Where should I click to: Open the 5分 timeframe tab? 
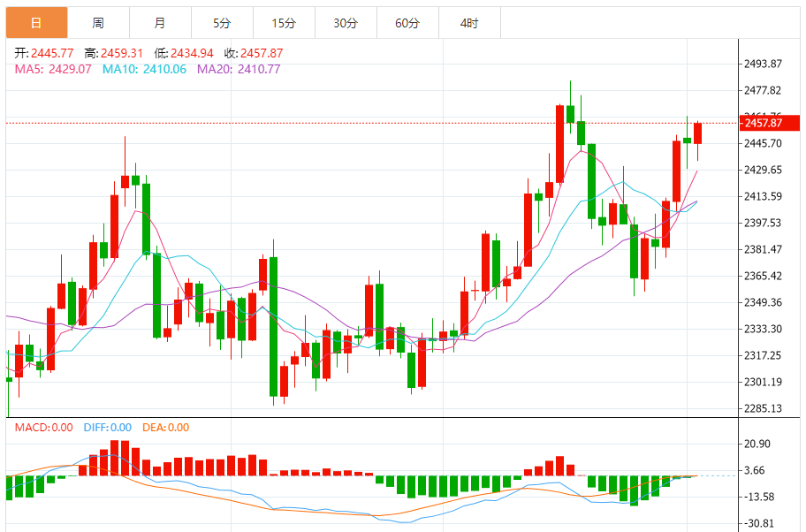point(222,23)
